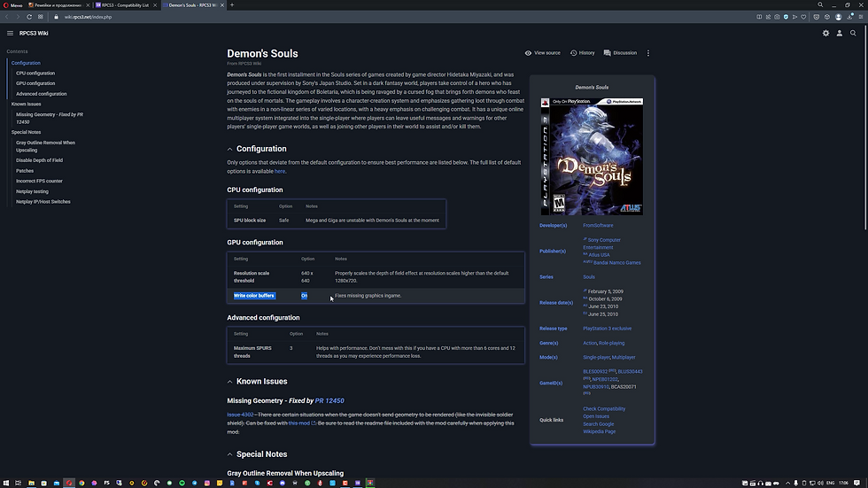
Task: Click the Demon's Souls cover art image
Action: [592, 157]
